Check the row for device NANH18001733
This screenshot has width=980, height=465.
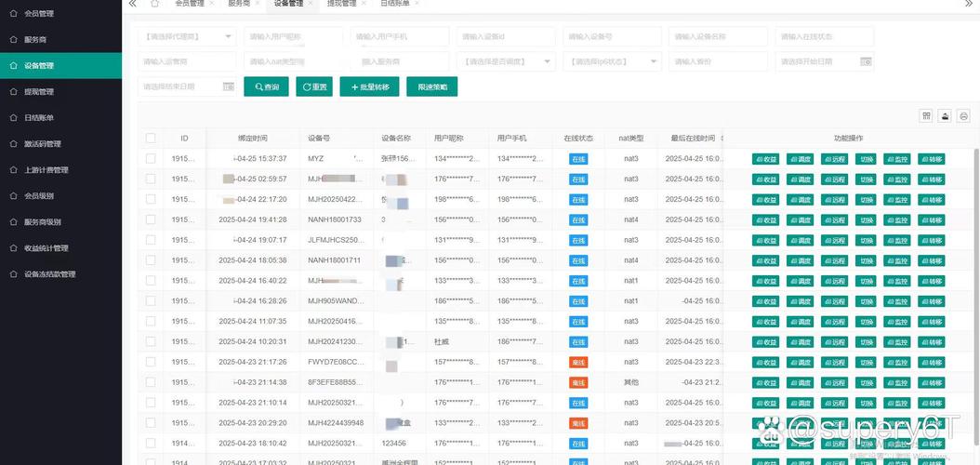tap(151, 219)
